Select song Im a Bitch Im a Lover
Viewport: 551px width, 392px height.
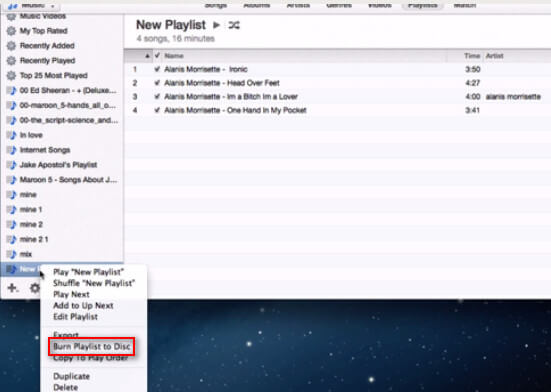[231, 97]
